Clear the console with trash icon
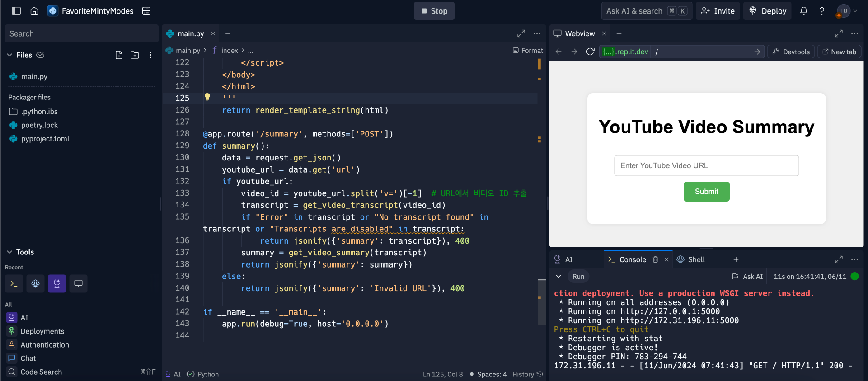 tap(655, 259)
